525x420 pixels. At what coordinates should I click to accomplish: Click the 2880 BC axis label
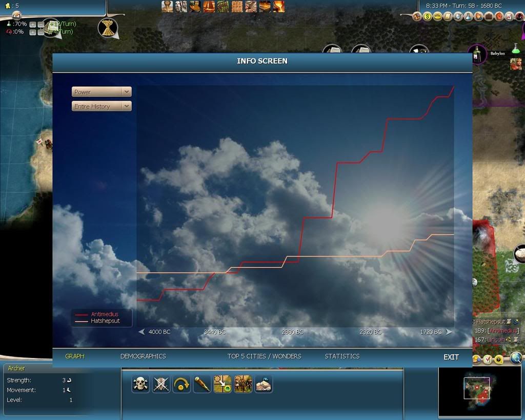point(293,332)
